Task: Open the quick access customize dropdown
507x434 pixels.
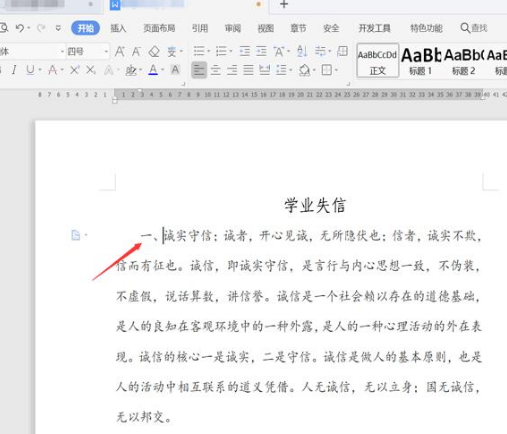Action: coord(58,28)
